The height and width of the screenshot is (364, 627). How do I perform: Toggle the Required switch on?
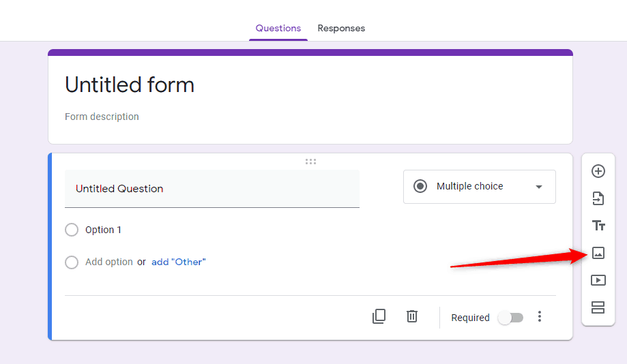click(x=510, y=318)
